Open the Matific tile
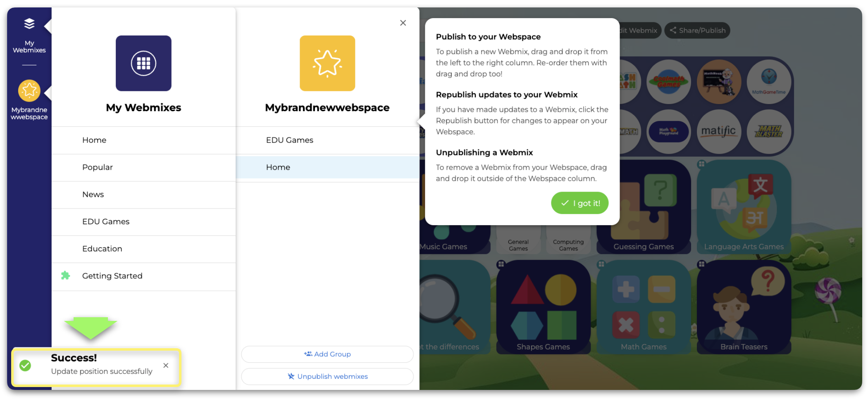The image size is (868, 399). [718, 131]
